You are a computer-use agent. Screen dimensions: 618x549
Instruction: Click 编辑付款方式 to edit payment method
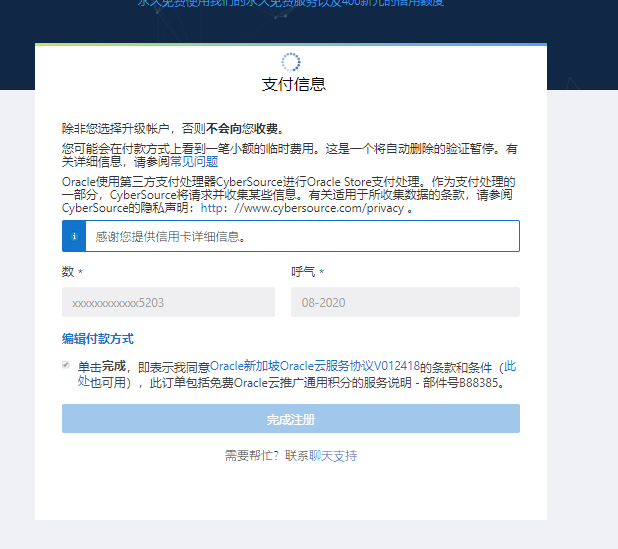[x=98, y=339]
